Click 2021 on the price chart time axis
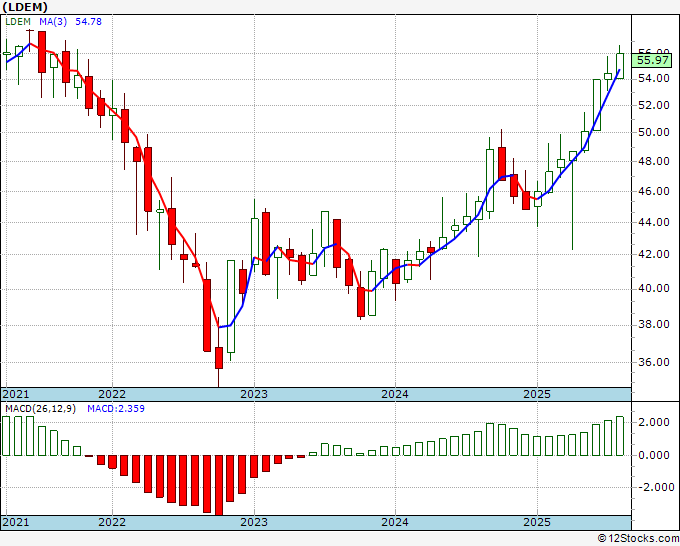 [16, 394]
